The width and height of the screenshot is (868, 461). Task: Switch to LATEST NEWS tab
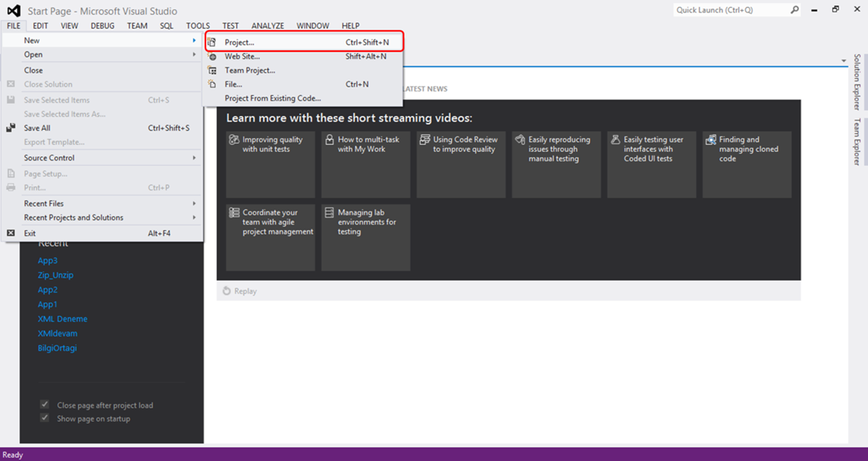[x=425, y=88]
